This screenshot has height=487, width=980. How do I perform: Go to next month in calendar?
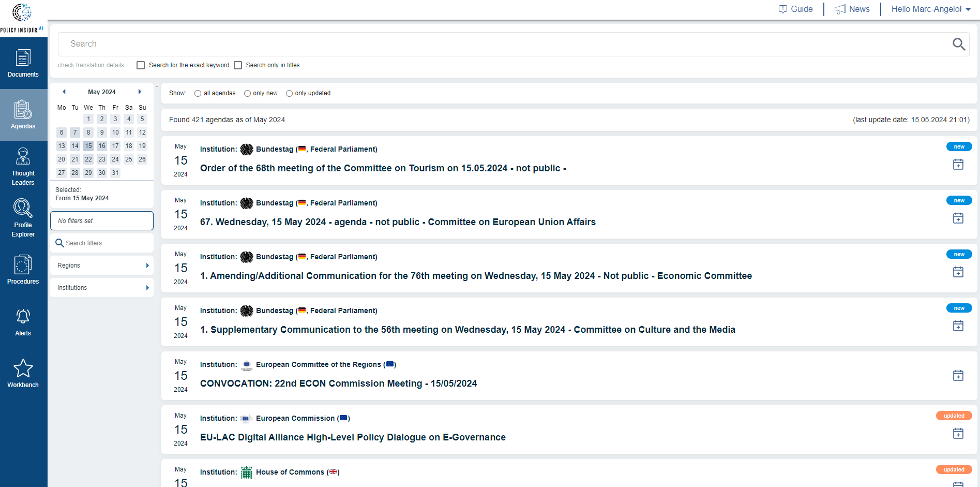[x=140, y=92]
